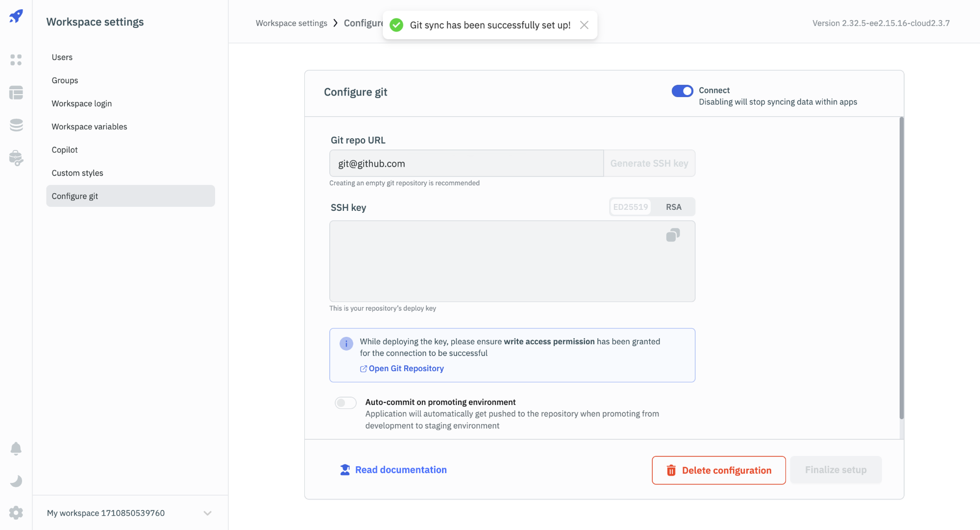Open the Users settings page

coord(62,57)
